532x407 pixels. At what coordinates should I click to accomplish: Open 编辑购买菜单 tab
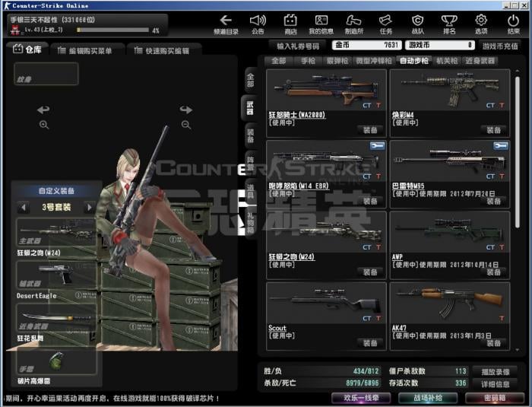click(87, 51)
